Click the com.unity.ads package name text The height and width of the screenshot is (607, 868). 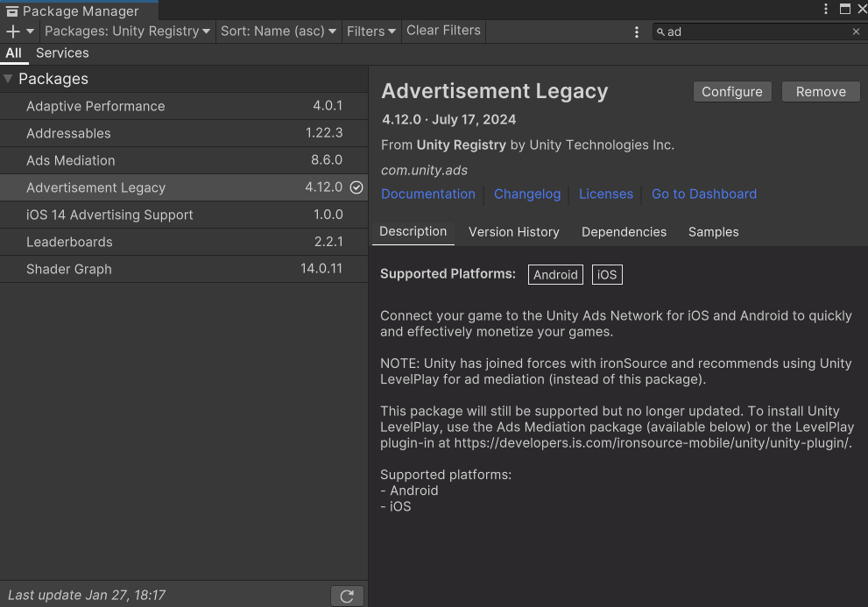(424, 171)
